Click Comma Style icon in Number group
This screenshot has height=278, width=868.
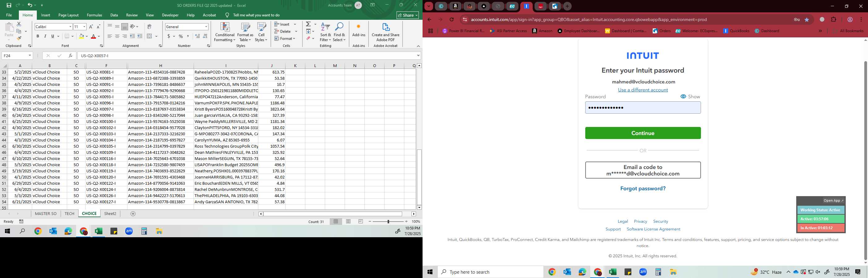pos(188,36)
